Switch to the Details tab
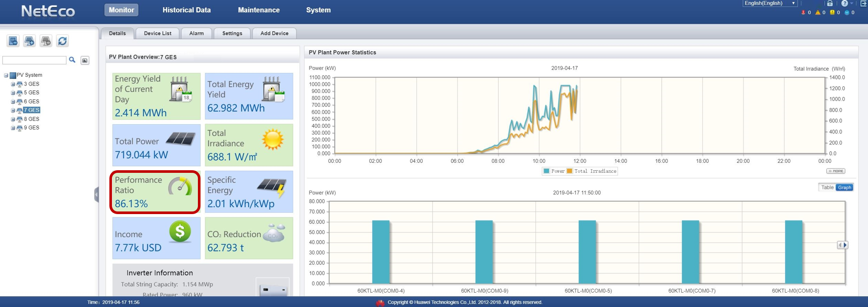Viewport: 868px width, 307px height. (118, 33)
